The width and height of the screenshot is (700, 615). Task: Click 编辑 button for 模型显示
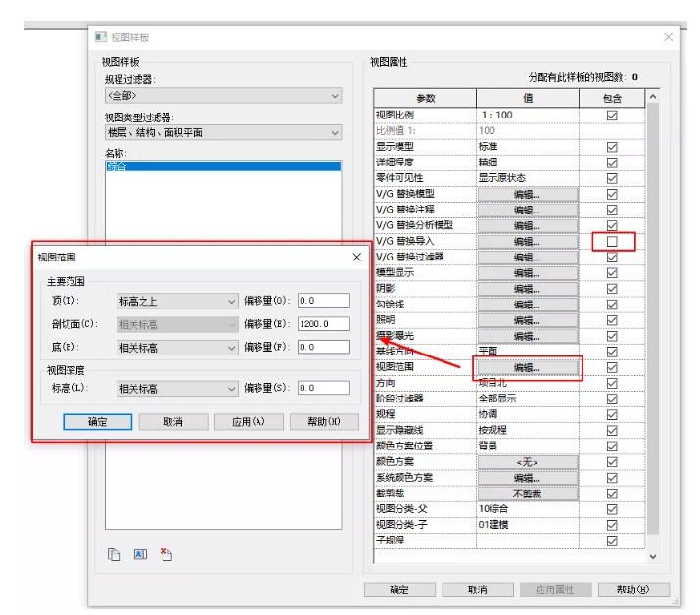tap(528, 273)
